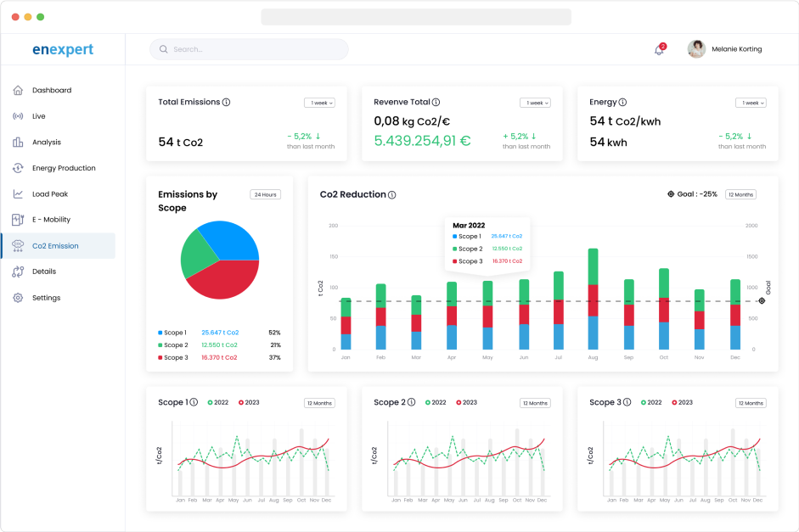The height and width of the screenshot is (532, 799).
Task: Click the goal target marker on the chart
Action: [x=762, y=301]
